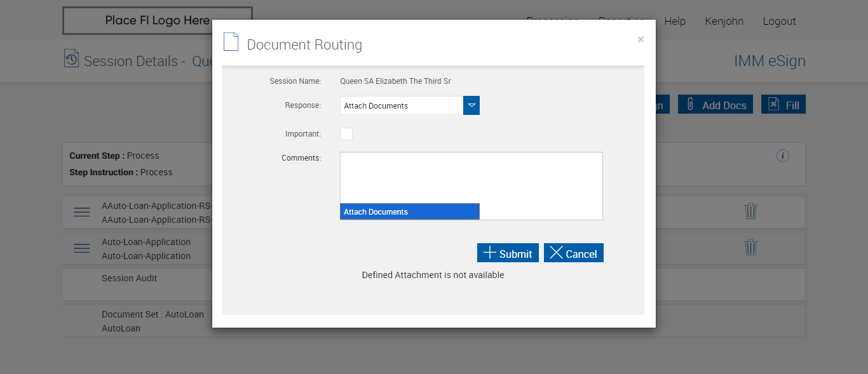Delete the AAuto-Loan-Application-RS document via trash icon
868x374 pixels.
pyautogui.click(x=750, y=211)
